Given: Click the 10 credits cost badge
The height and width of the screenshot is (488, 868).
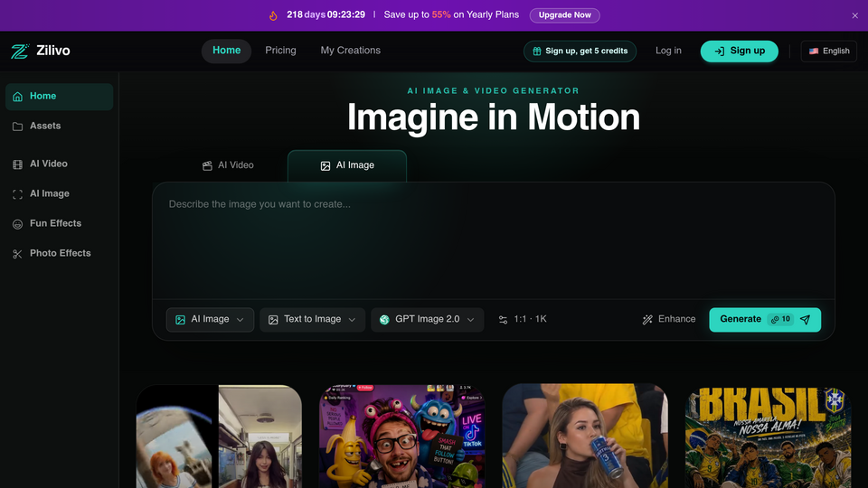Looking at the screenshot, I should (780, 319).
